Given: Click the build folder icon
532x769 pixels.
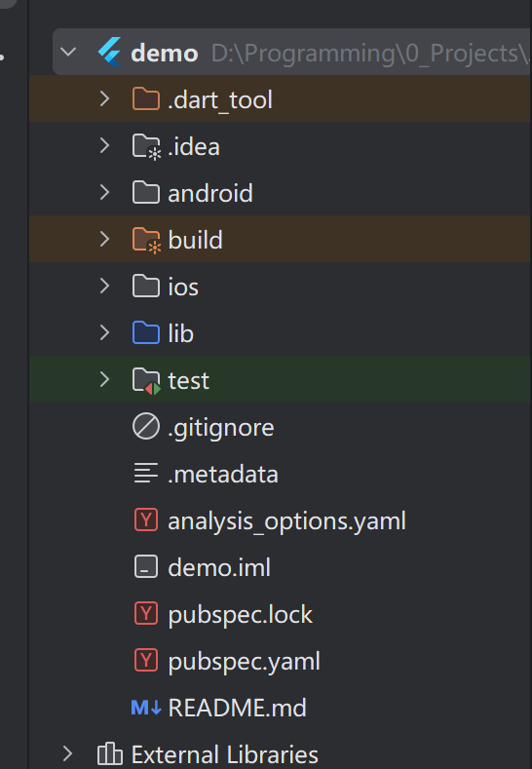Looking at the screenshot, I should pyautogui.click(x=146, y=240).
